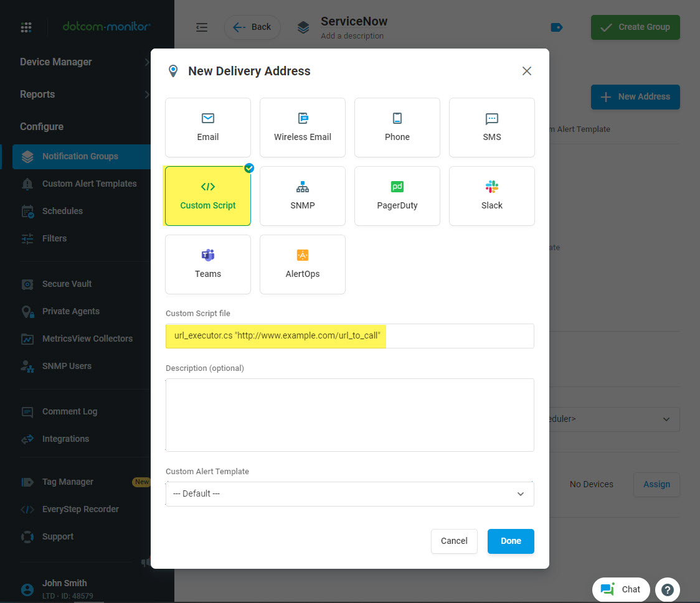Choose the Wireless Email notification option

303,128
